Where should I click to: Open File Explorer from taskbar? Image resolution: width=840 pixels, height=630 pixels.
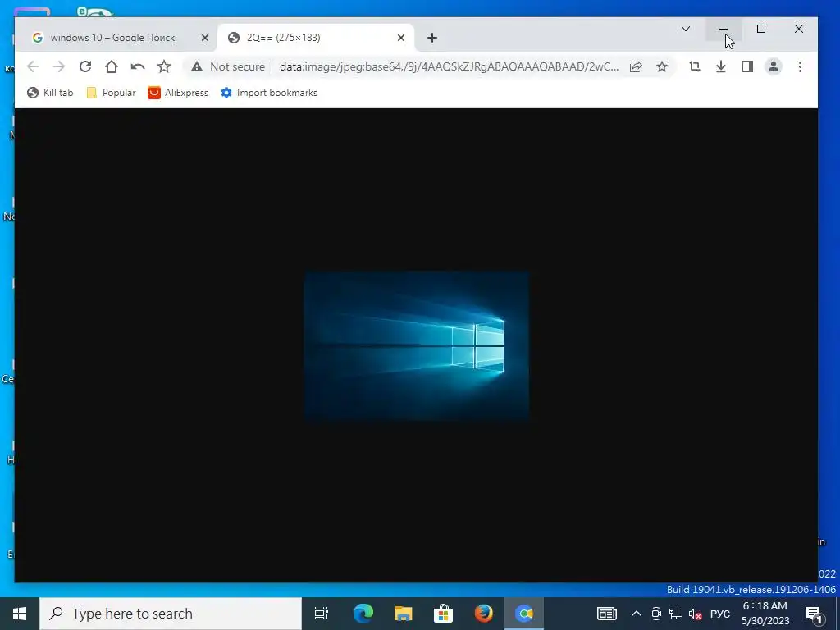click(x=404, y=614)
